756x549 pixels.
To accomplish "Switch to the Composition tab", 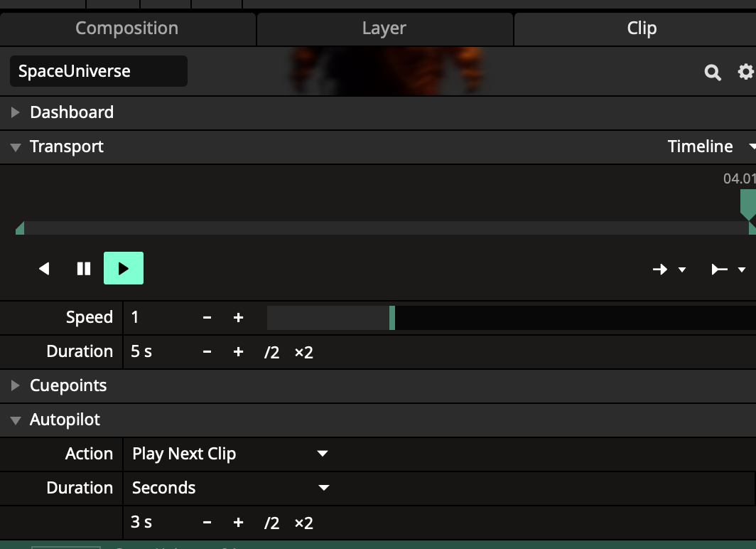I will point(127,28).
